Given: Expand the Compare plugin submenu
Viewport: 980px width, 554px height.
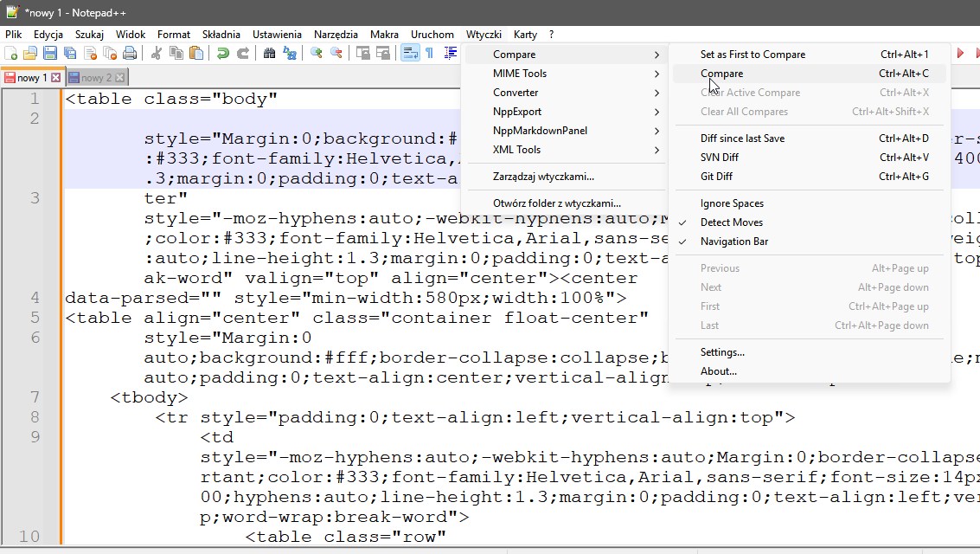Looking at the screenshot, I should point(566,55).
